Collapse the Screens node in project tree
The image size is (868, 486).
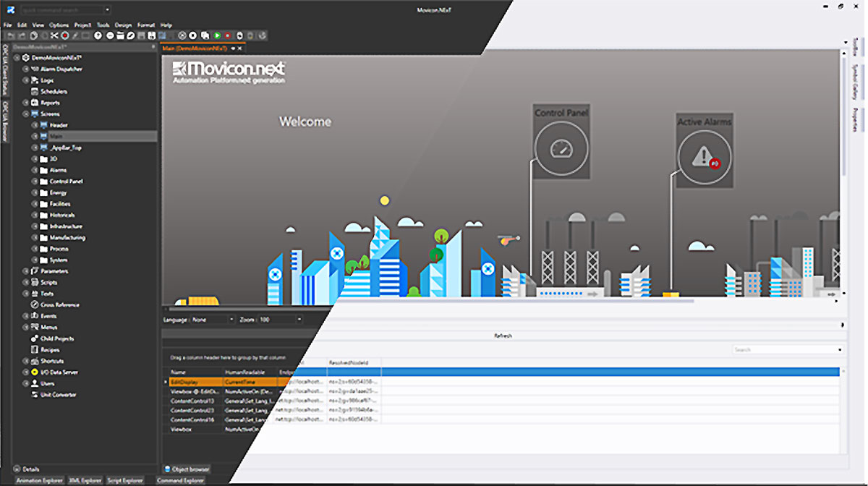(x=26, y=114)
